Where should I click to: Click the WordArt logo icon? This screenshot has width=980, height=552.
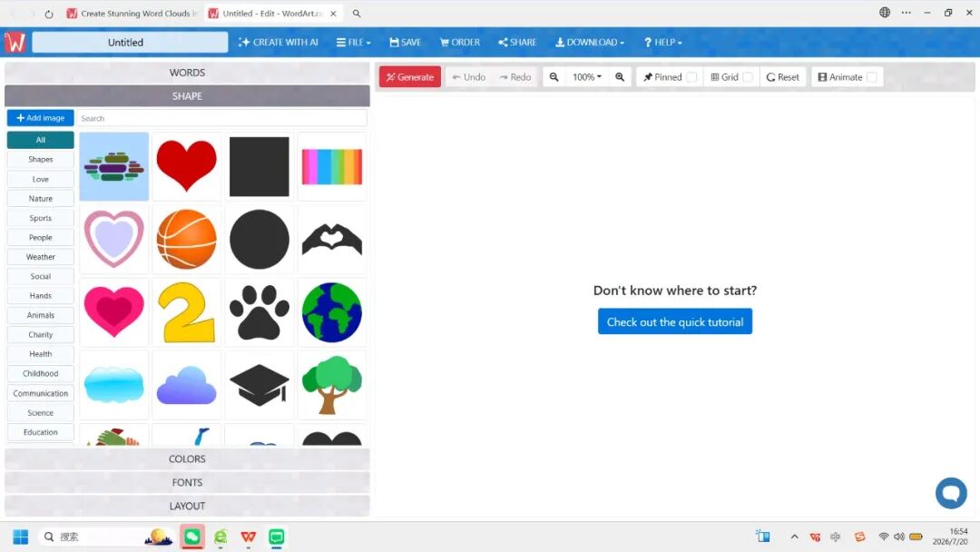(15, 42)
